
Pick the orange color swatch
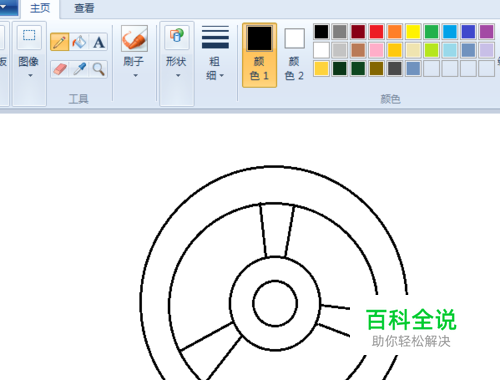click(395, 32)
